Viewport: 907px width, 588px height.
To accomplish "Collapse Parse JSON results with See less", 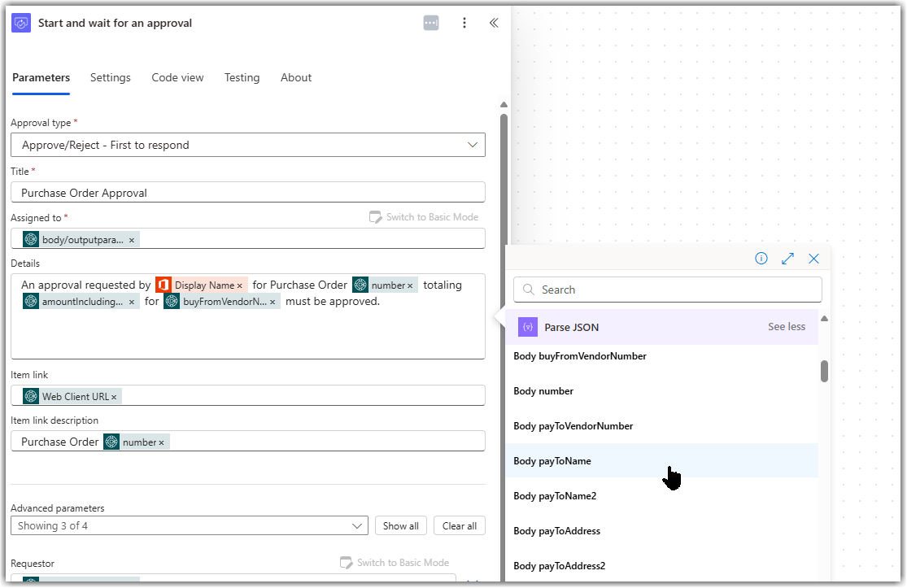I will (786, 326).
